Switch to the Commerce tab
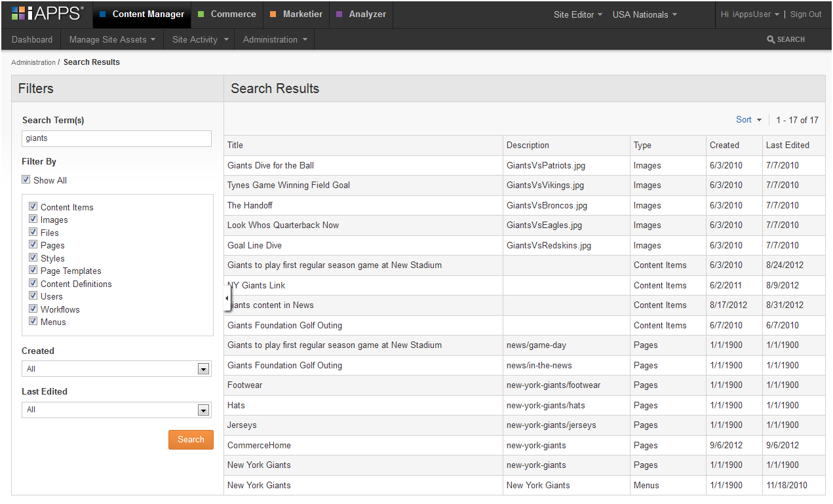The height and width of the screenshot is (504, 833). tap(227, 14)
